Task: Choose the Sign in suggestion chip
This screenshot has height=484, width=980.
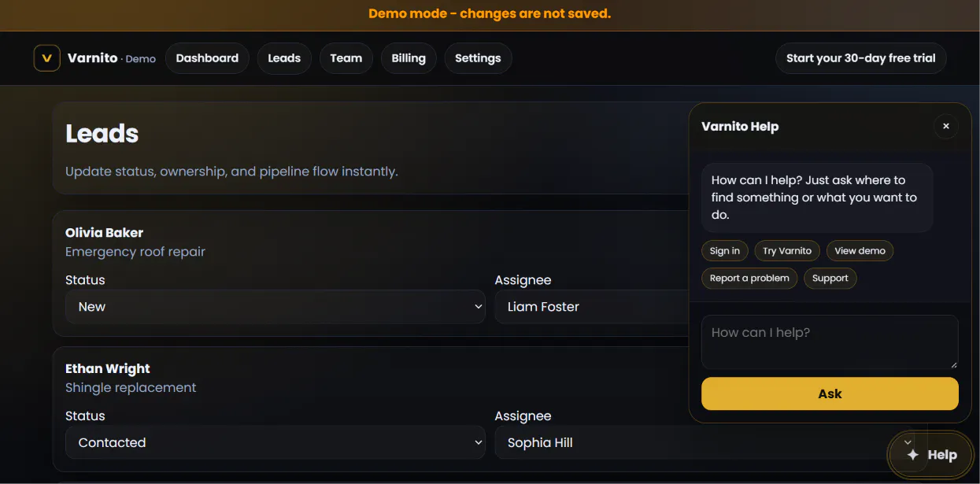Action: 725,251
